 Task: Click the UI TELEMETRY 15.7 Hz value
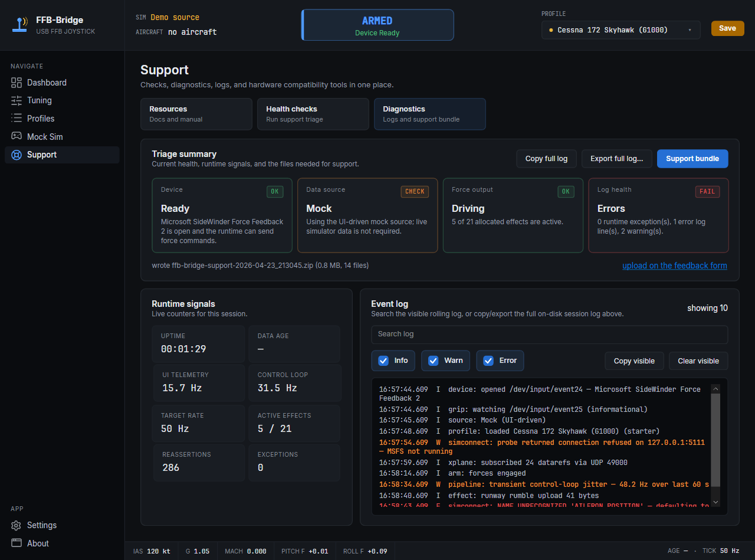pyautogui.click(x=182, y=388)
